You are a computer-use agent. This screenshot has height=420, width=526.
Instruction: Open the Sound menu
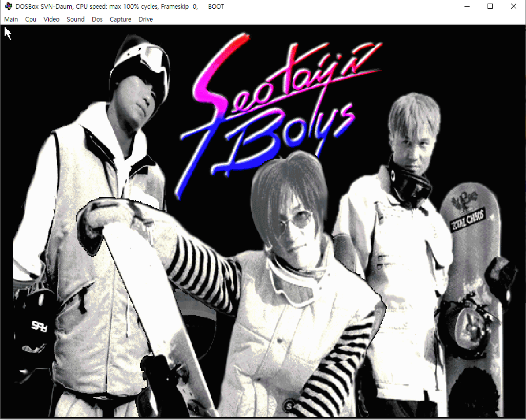75,19
